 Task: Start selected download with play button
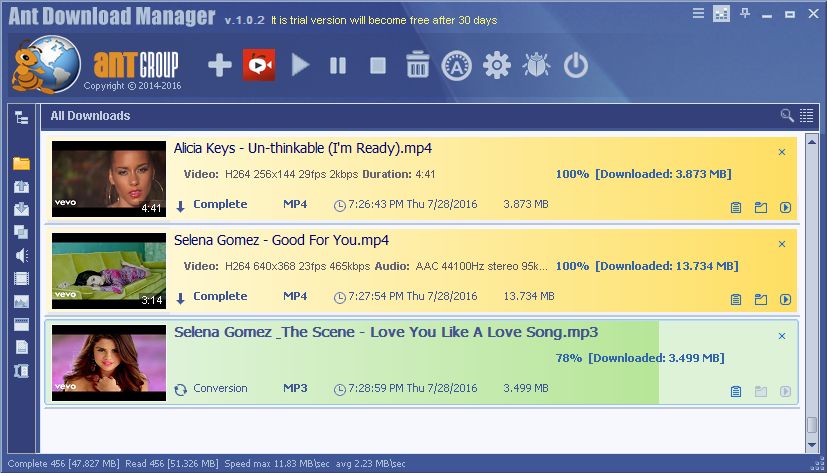tap(300, 65)
